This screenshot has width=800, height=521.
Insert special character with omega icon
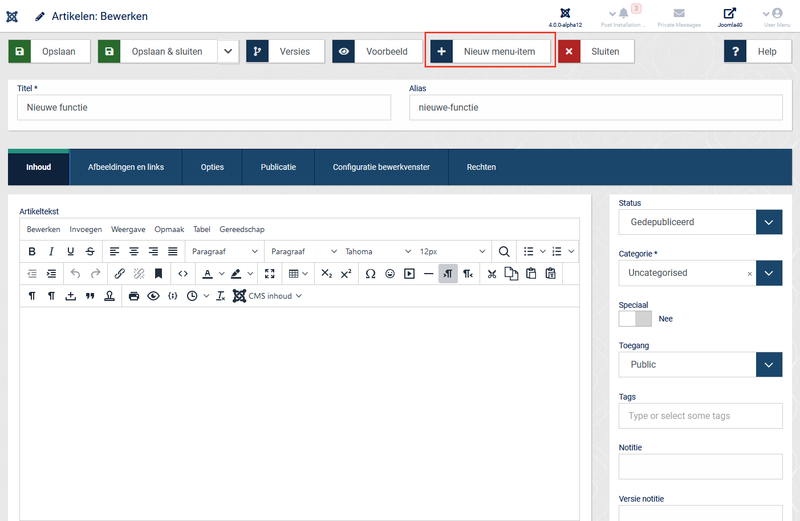point(370,273)
